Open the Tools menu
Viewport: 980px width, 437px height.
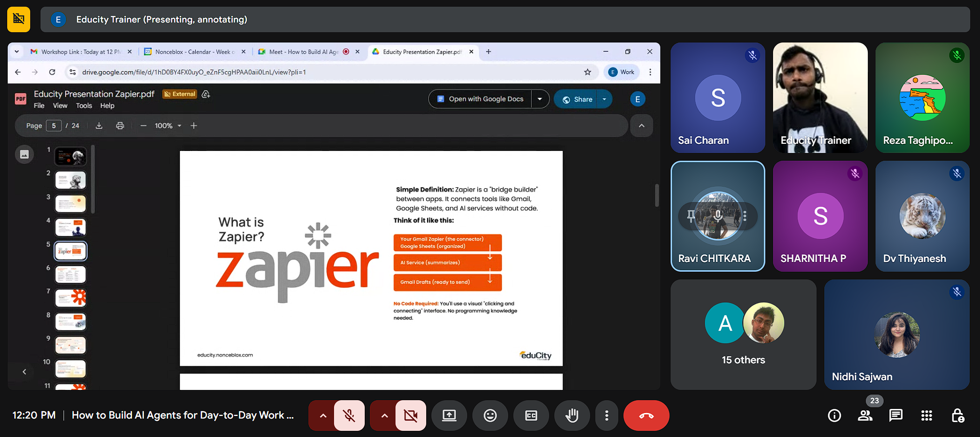coord(84,106)
